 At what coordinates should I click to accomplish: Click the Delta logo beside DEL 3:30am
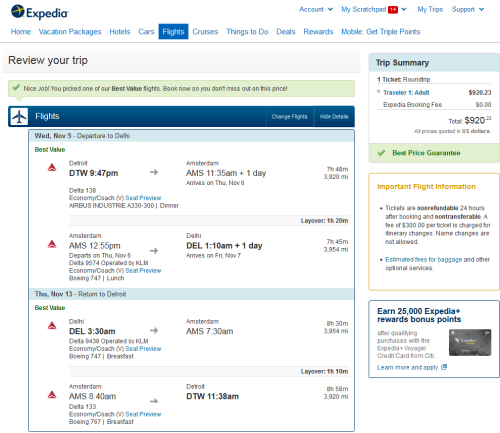click(52, 325)
